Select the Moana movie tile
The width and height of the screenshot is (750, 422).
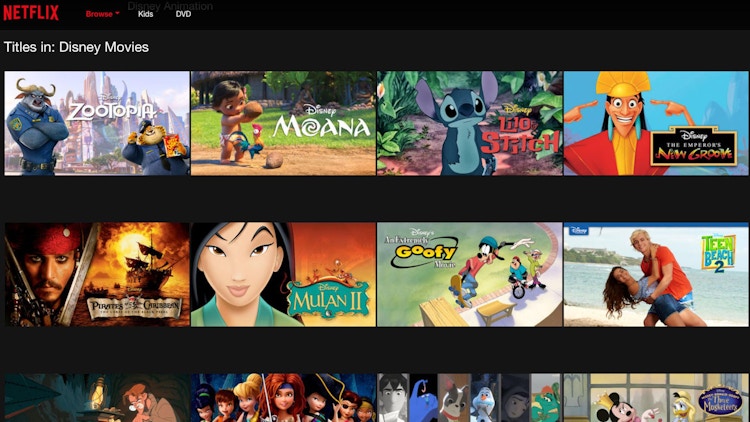[x=283, y=123]
